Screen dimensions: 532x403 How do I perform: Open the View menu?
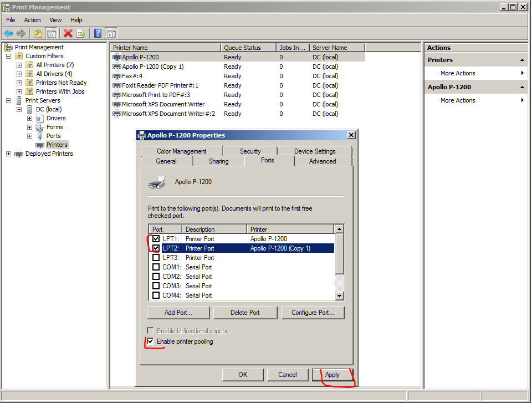pyautogui.click(x=55, y=20)
